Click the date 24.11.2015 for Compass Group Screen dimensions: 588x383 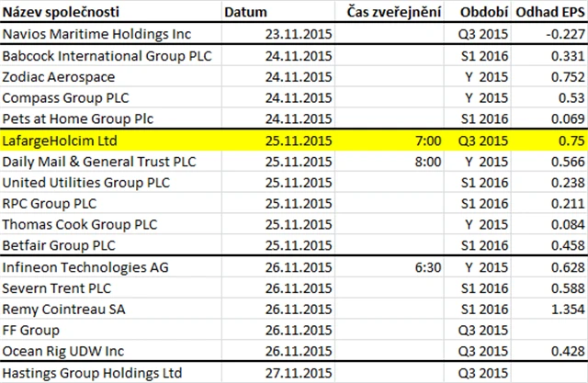coord(299,97)
